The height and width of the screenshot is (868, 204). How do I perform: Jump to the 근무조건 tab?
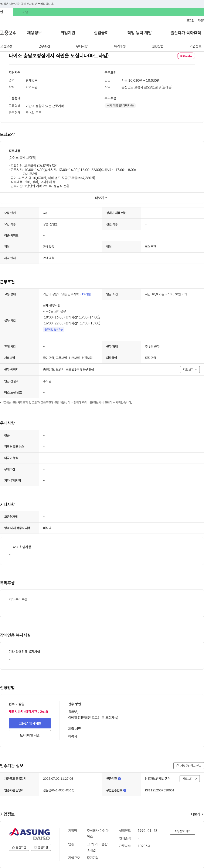(x=44, y=46)
